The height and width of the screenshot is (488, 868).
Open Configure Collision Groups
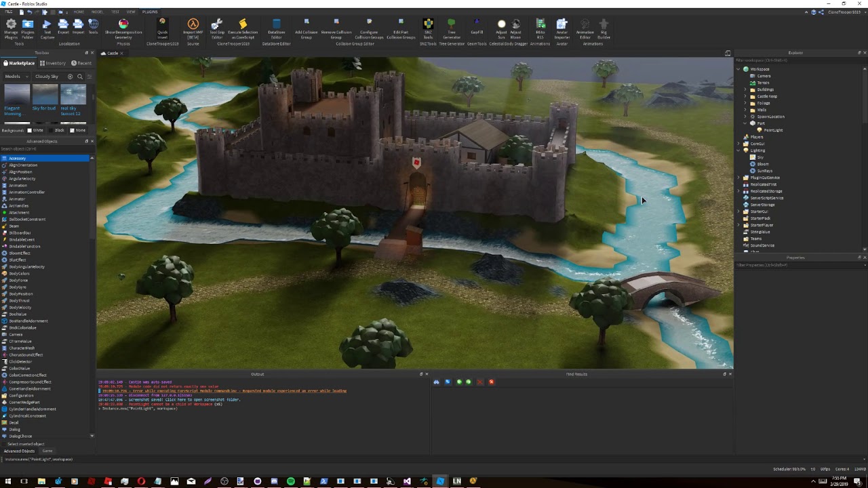click(369, 28)
